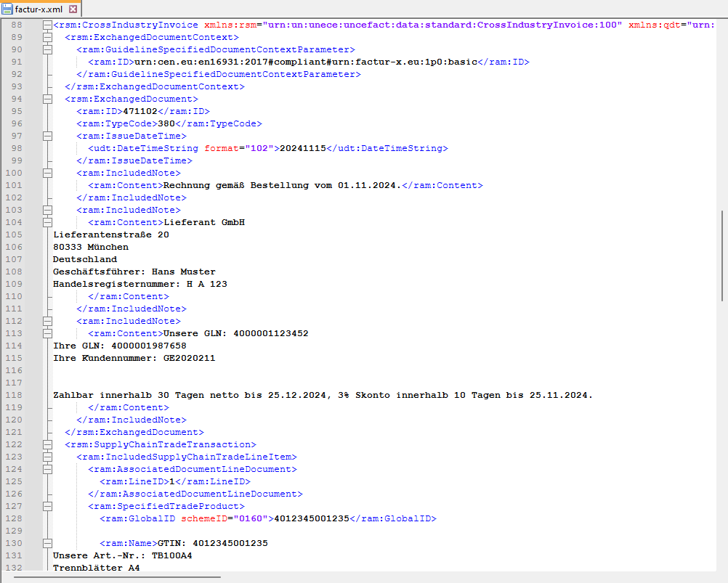The image size is (728, 583).
Task: Collapse the rsm:ExchangedDocument section at line 94
Action: coord(47,98)
